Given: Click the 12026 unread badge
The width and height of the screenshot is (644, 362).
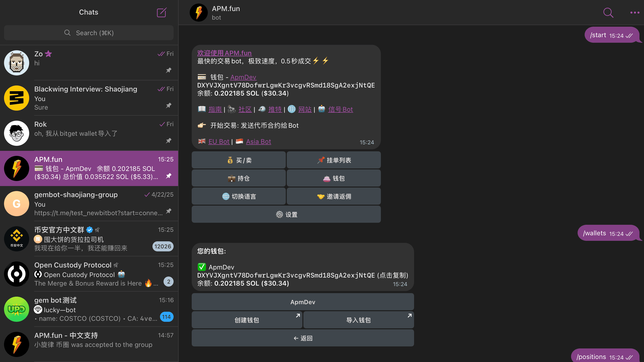Looking at the screenshot, I should [x=163, y=246].
